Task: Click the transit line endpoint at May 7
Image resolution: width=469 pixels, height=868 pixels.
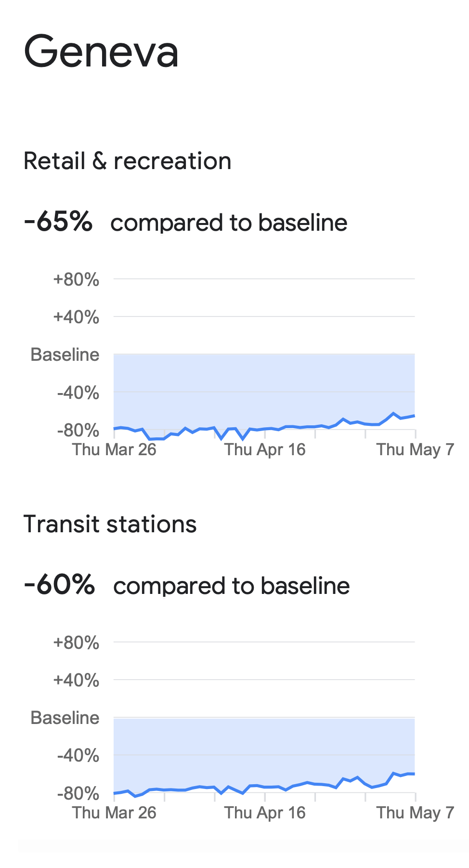Action: click(414, 774)
